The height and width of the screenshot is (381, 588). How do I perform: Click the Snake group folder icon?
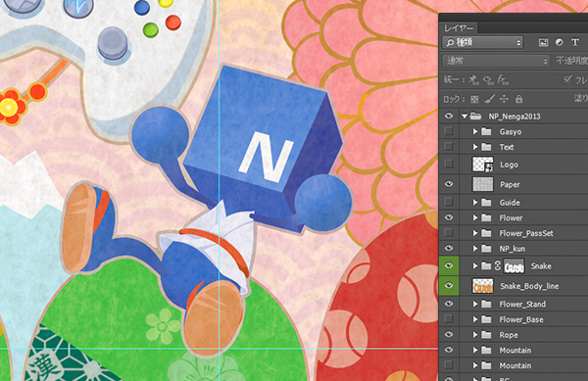coord(486,266)
